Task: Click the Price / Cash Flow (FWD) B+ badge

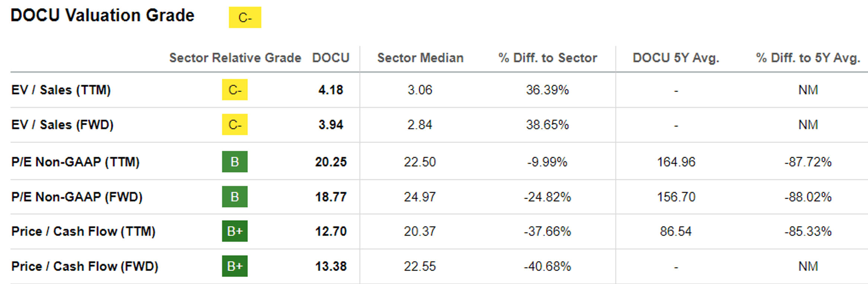Action: point(235,266)
